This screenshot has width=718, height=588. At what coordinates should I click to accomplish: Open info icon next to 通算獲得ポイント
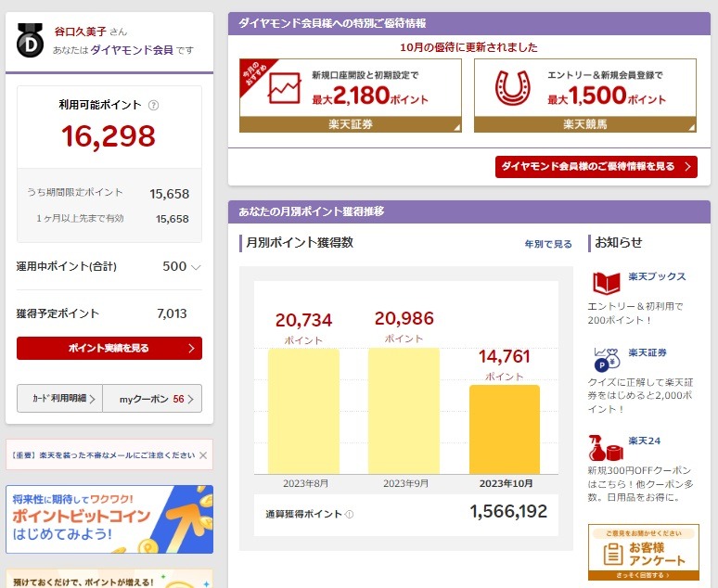tap(350, 515)
